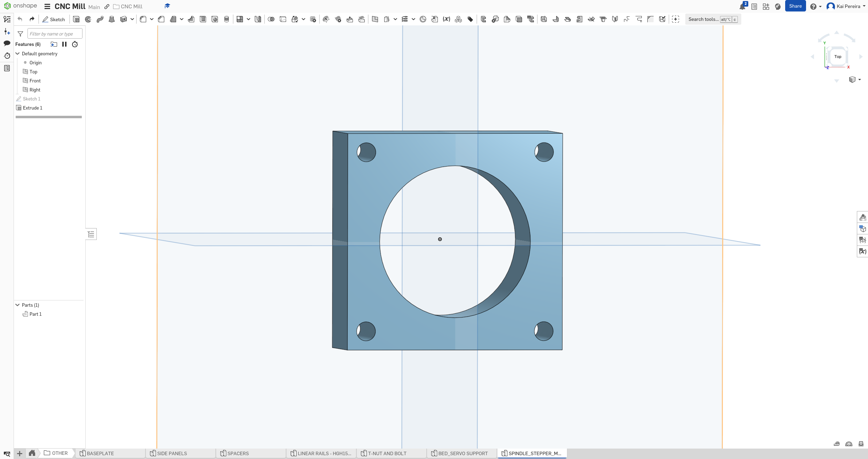
Task: Select the Shell tool
Action: tap(203, 19)
